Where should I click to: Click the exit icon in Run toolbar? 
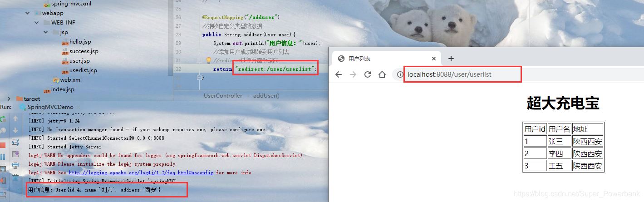pyautogui.click(x=3, y=180)
